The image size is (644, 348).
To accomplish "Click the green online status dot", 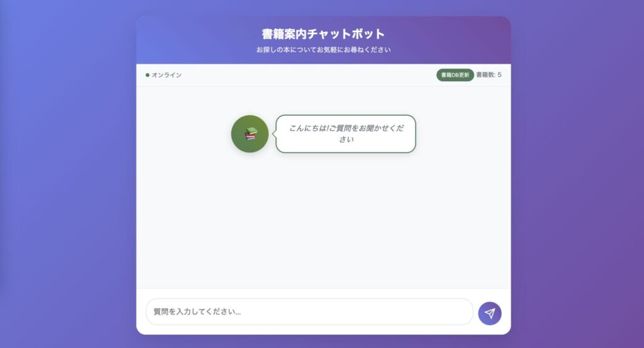I will (x=147, y=75).
